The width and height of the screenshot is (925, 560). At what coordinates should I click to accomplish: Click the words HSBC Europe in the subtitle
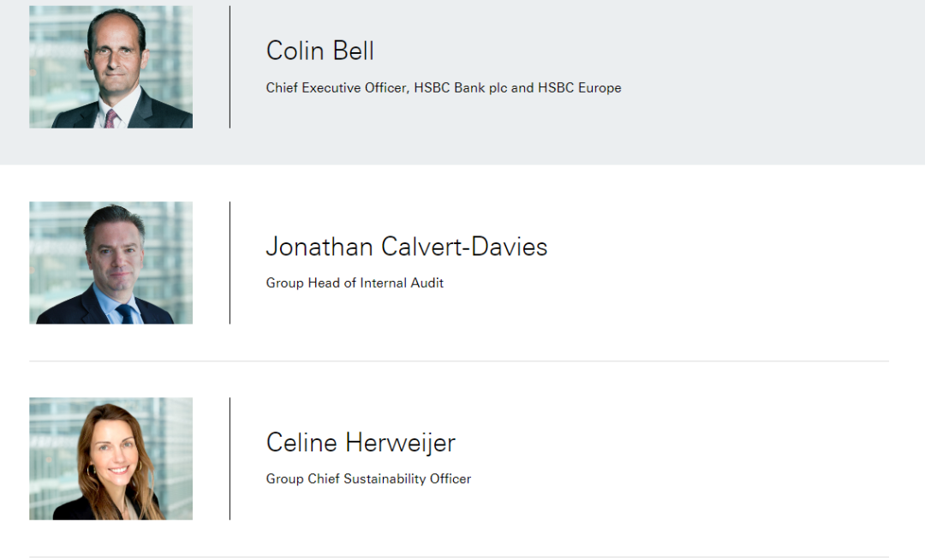tap(579, 88)
